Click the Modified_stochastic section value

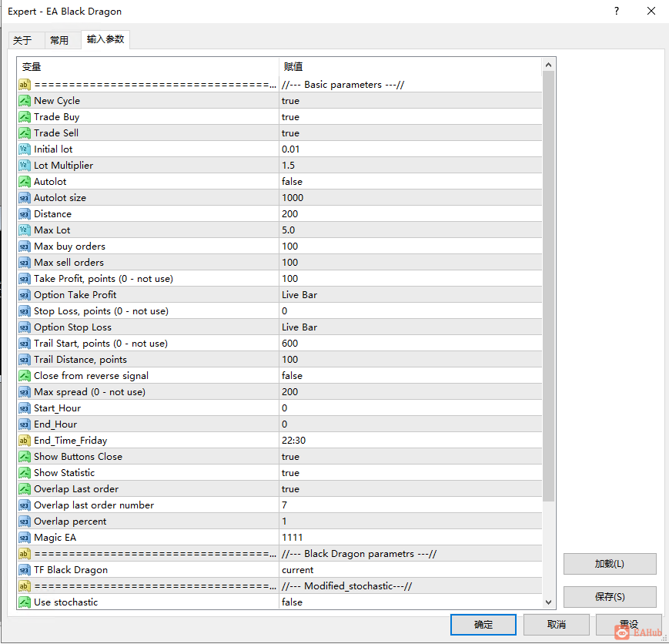tap(347, 586)
